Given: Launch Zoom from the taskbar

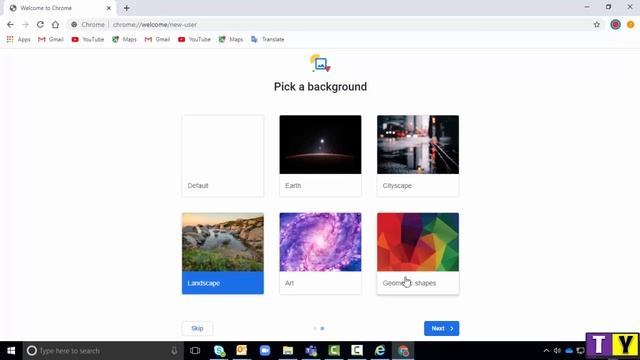Looking at the screenshot, I should (x=265, y=351).
